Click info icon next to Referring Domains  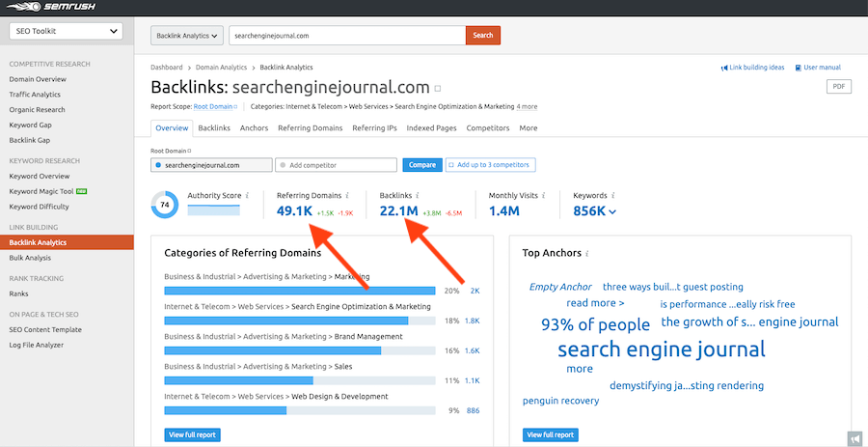[x=347, y=196]
